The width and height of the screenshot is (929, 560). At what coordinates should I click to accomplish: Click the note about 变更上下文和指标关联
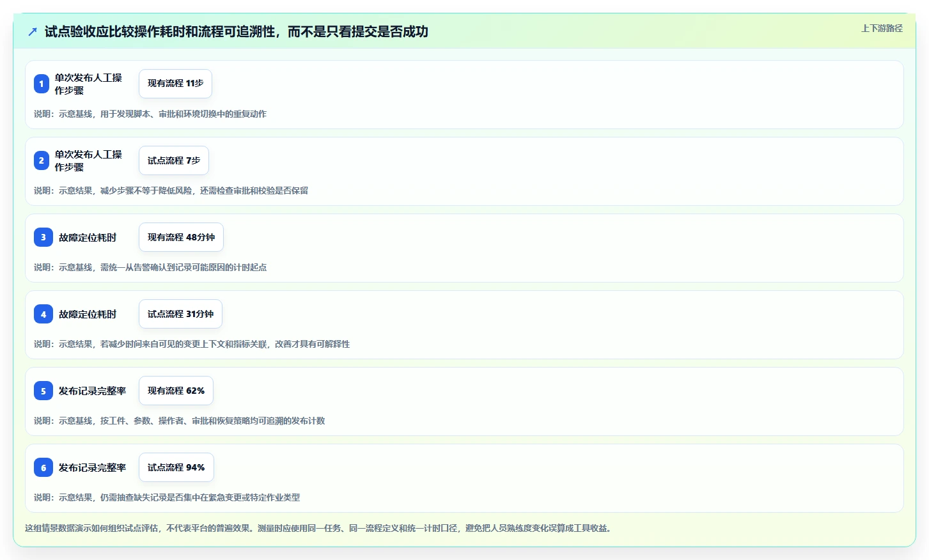(192, 344)
